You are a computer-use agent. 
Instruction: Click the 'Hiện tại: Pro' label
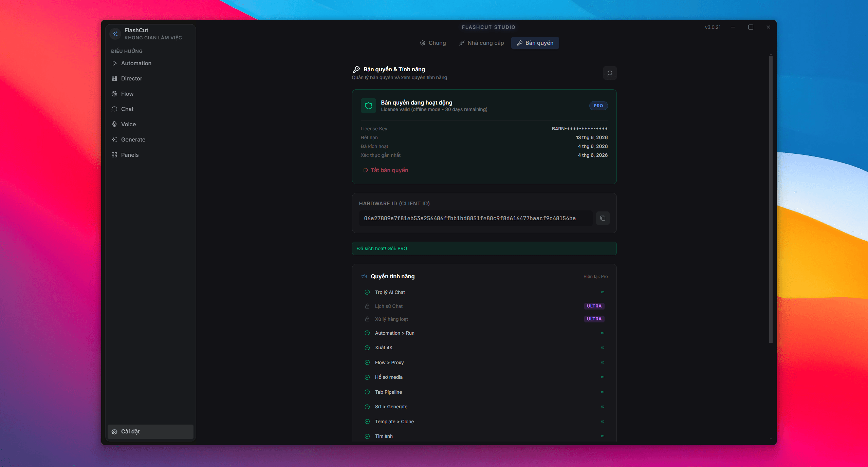[595, 277]
